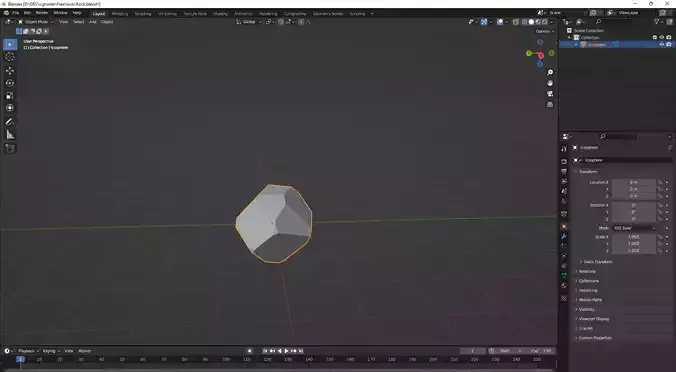Click the pan view hand icon
676x372 pixels.
pos(550,83)
